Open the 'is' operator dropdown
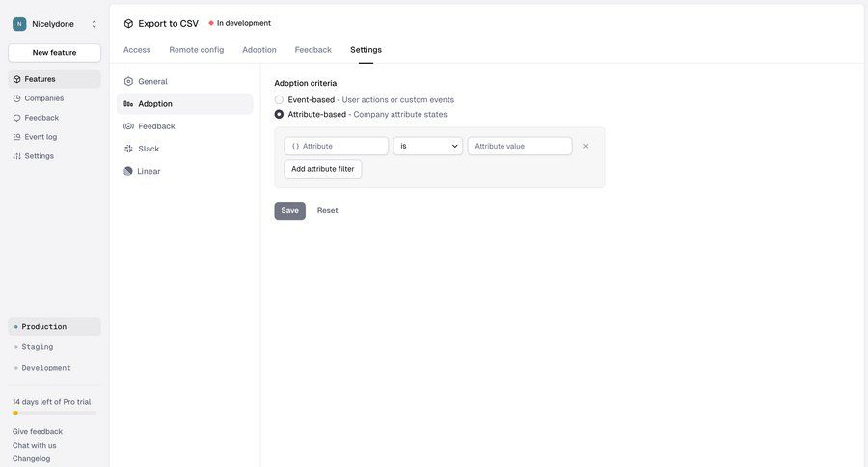Viewport: 868px width, 467px height. 428,147
